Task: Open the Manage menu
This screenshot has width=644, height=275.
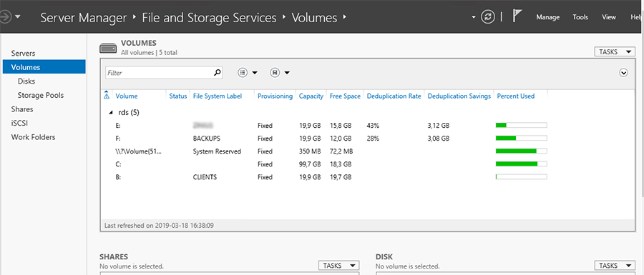Action: coord(548,17)
